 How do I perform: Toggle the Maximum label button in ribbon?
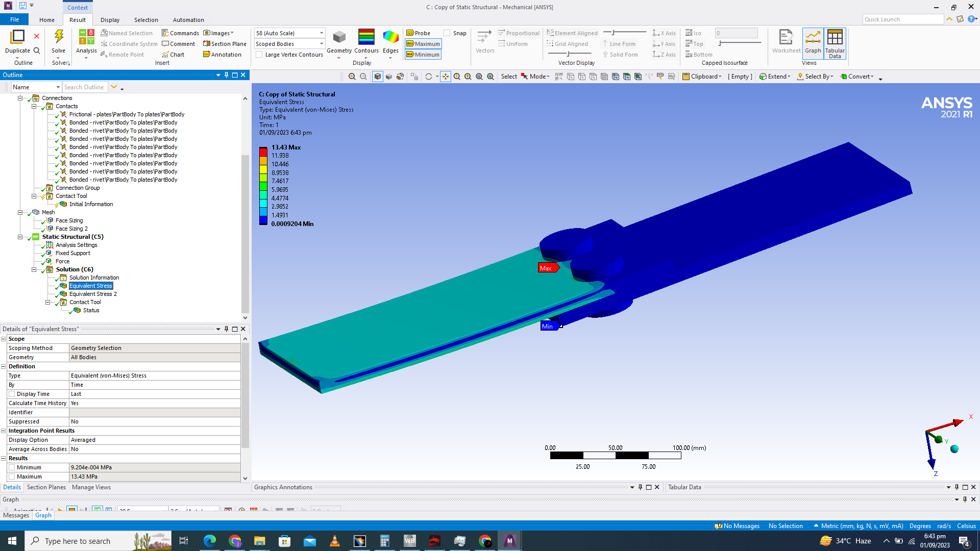point(423,44)
